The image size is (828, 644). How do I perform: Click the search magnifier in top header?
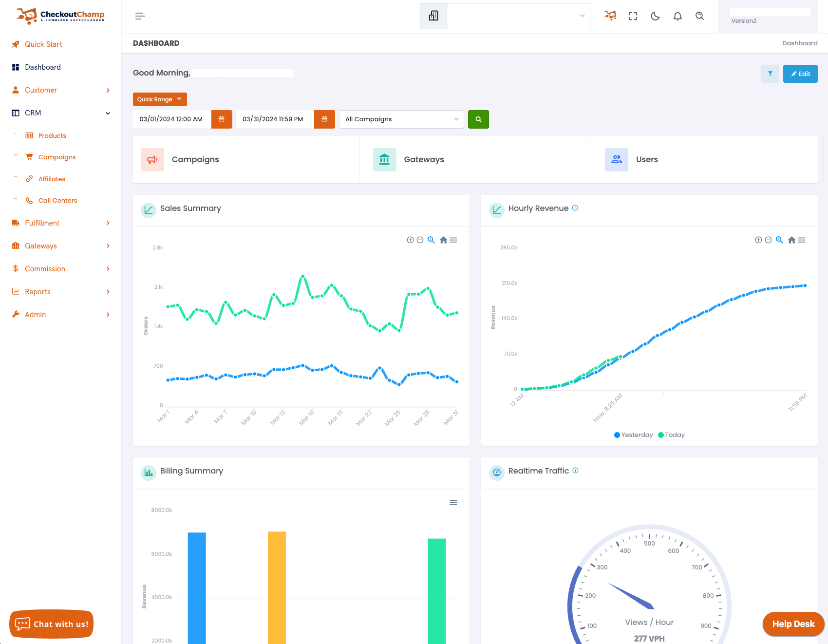tap(700, 16)
